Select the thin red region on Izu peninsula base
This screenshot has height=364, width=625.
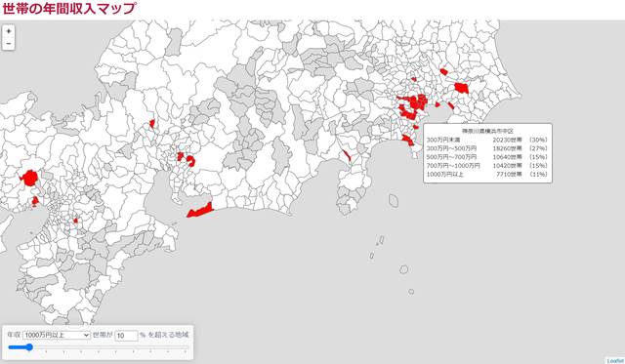(x=346, y=155)
